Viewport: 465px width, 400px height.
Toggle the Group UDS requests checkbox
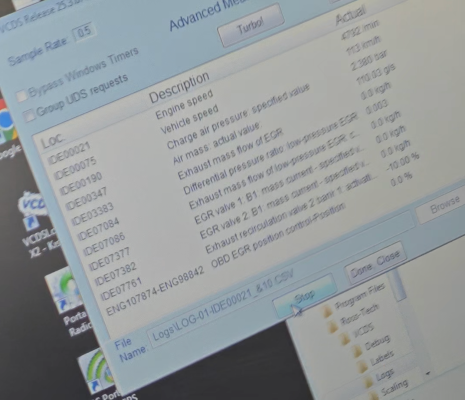pyautogui.click(x=29, y=115)
